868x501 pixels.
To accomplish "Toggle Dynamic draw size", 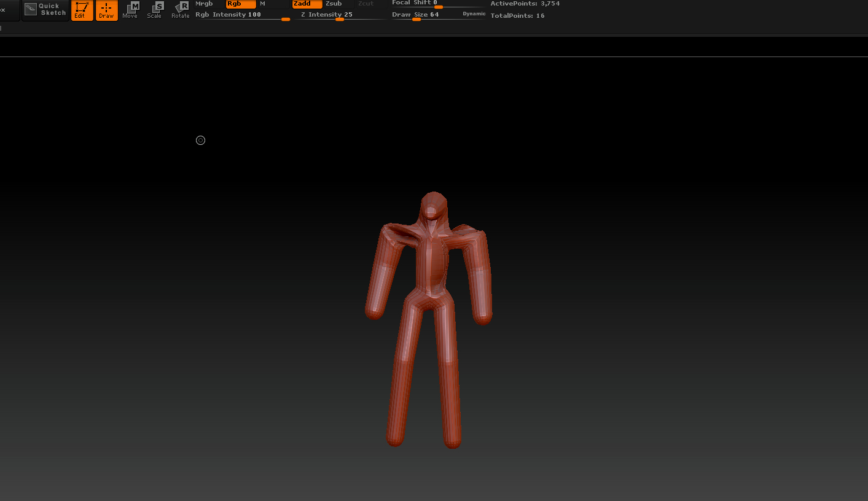I will click(x=474, y=14).
